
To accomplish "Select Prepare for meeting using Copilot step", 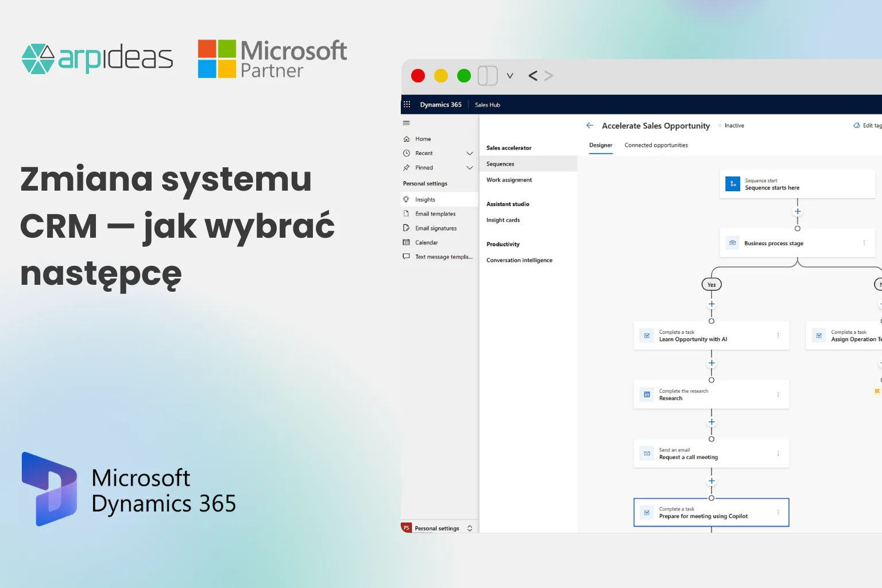I will point(711,512).
